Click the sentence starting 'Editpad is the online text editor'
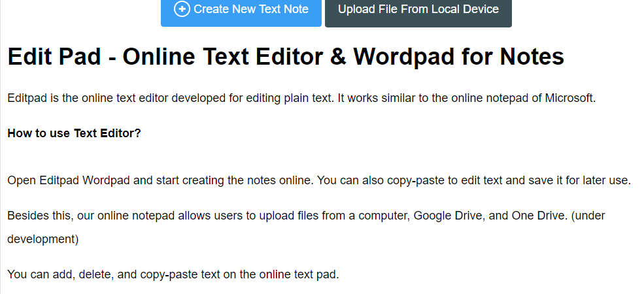This screenshot has width=644, height=294. [x=301, y=99]
